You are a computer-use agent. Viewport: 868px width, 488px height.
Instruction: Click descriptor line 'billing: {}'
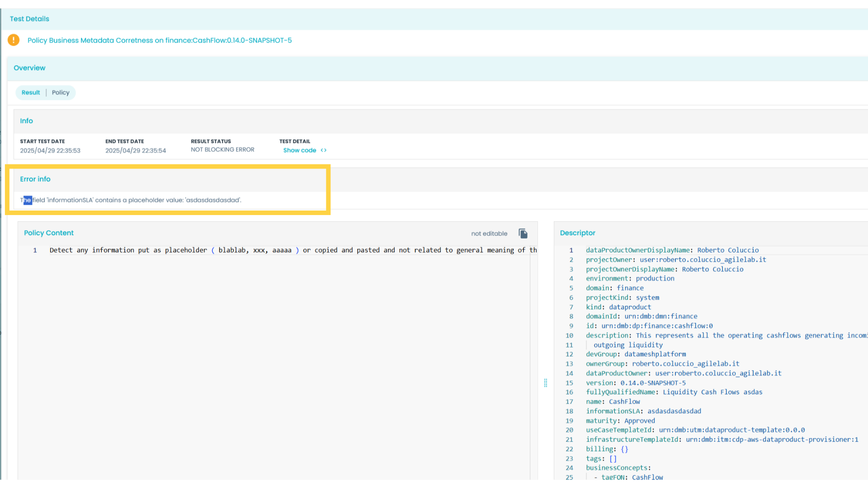(x=607, y=449)
